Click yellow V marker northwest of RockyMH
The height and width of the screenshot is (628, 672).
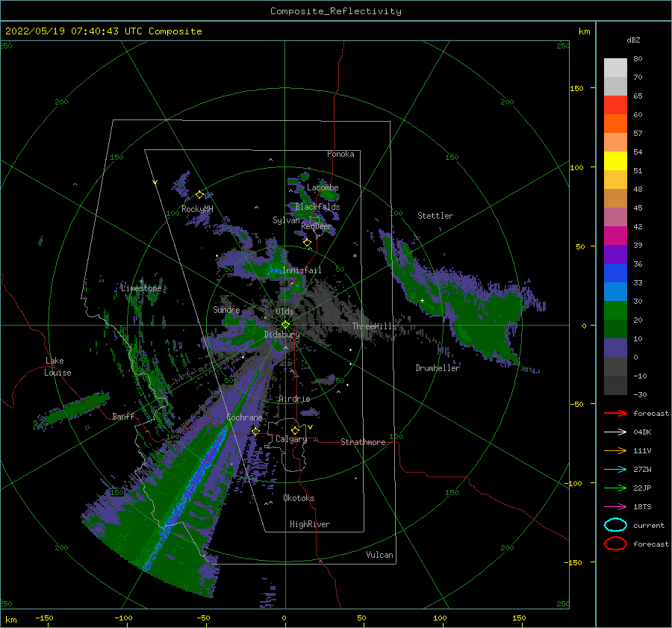coord(155,182)
